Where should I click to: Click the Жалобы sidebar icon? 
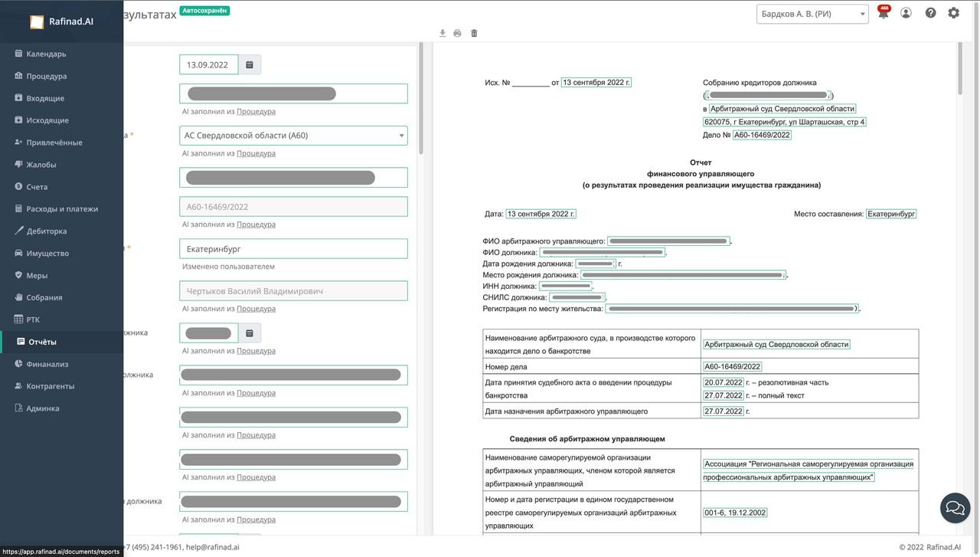click(x=18, y=165)
